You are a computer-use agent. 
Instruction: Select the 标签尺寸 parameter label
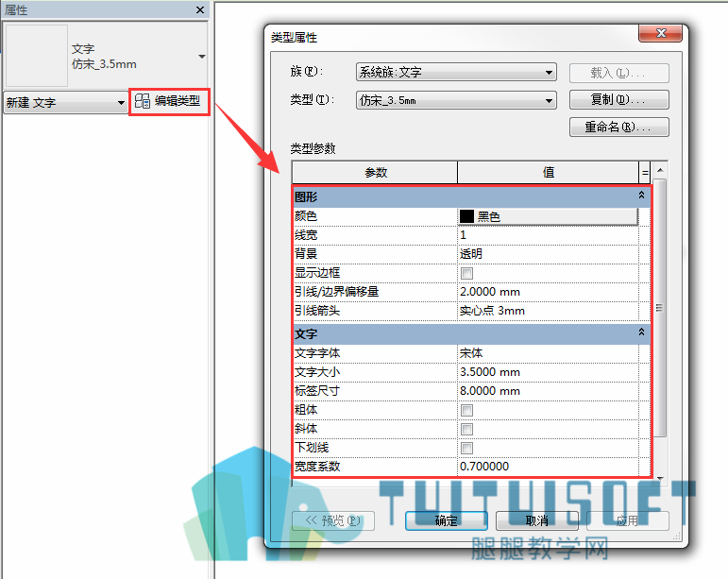click(317, 391)
